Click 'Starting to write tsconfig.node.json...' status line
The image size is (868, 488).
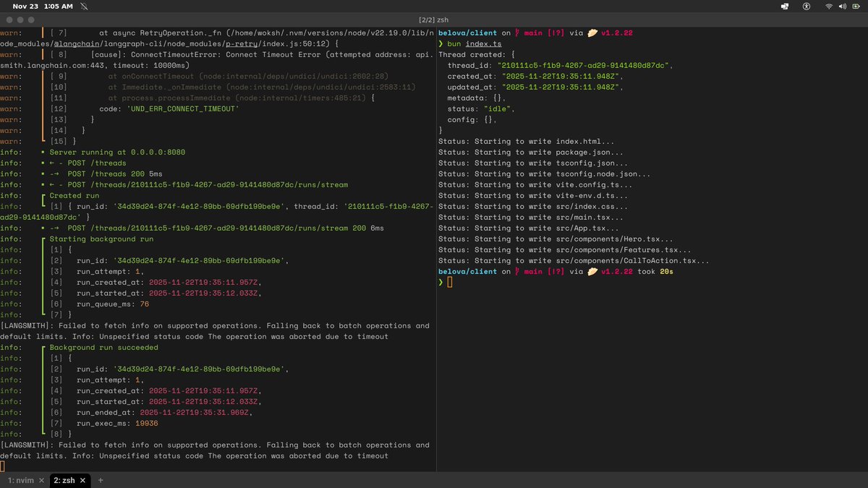[x=544, y=174]
